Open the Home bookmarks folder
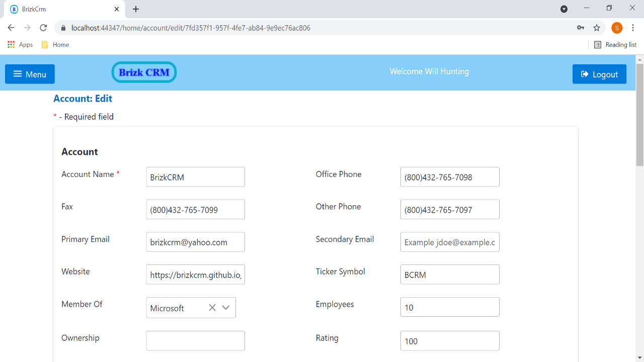 tap(55, 45)
